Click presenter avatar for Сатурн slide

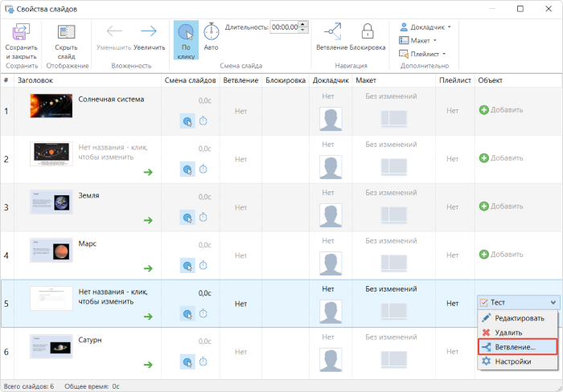tap(331, 360)
